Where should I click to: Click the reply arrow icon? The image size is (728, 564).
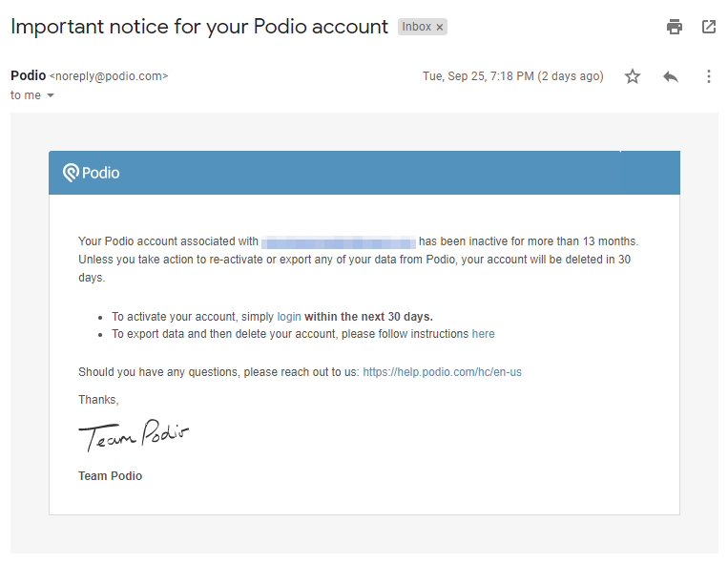pyautogui.click(x=671, y=76)
